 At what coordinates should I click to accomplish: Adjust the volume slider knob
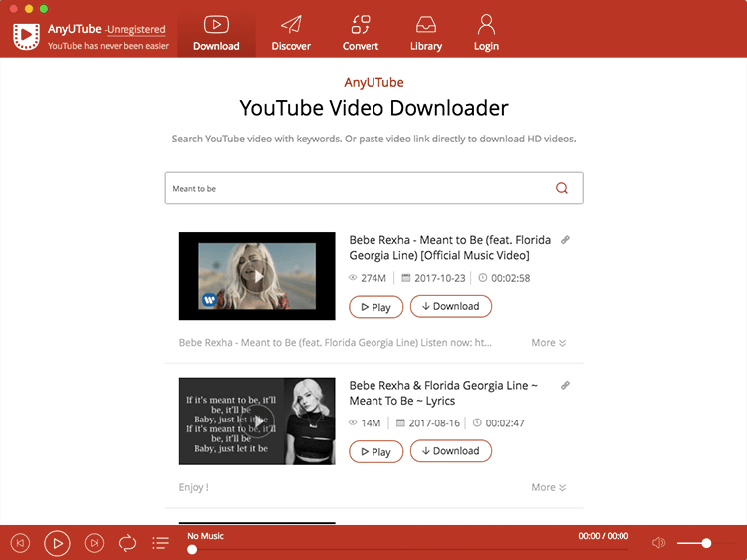coord(706,543)
